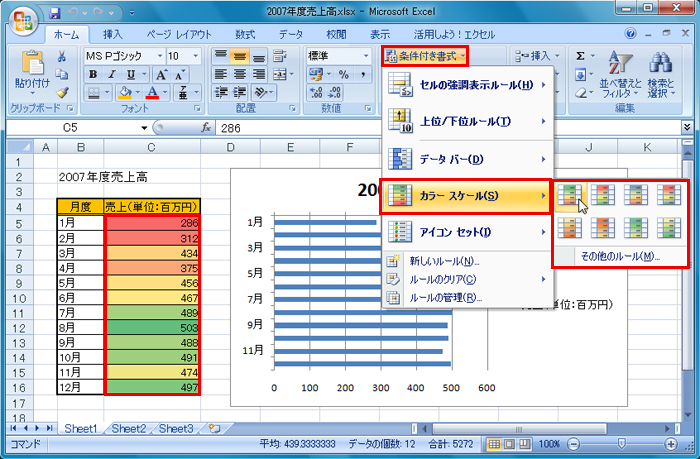Toggle middle vertical alignment
The width and height of the screenshot is (700, 459).
pyautogui.click(x=240, y=56)
